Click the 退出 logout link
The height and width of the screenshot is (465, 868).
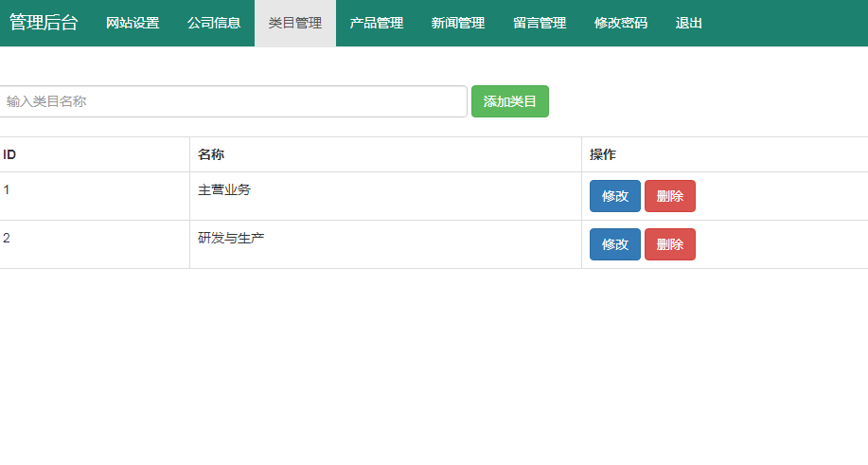tap(689, 24)
